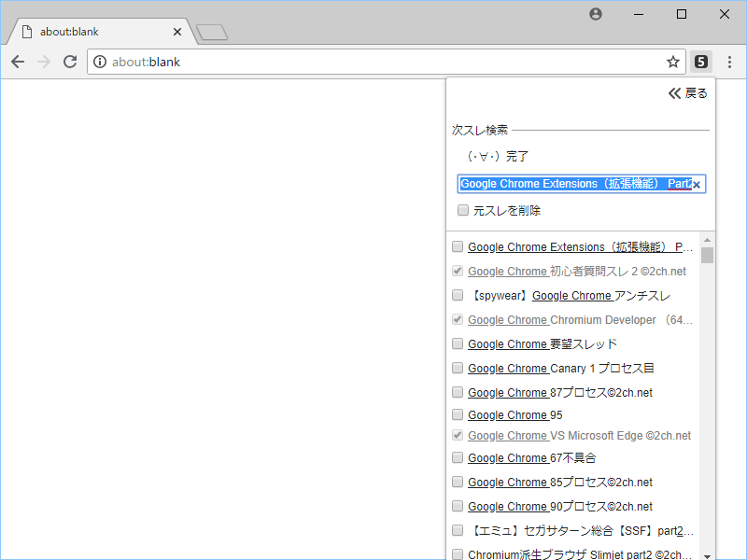Click the results list scroll-up arrow
Viewport: 747px width, 560px height.
(707, 240)
